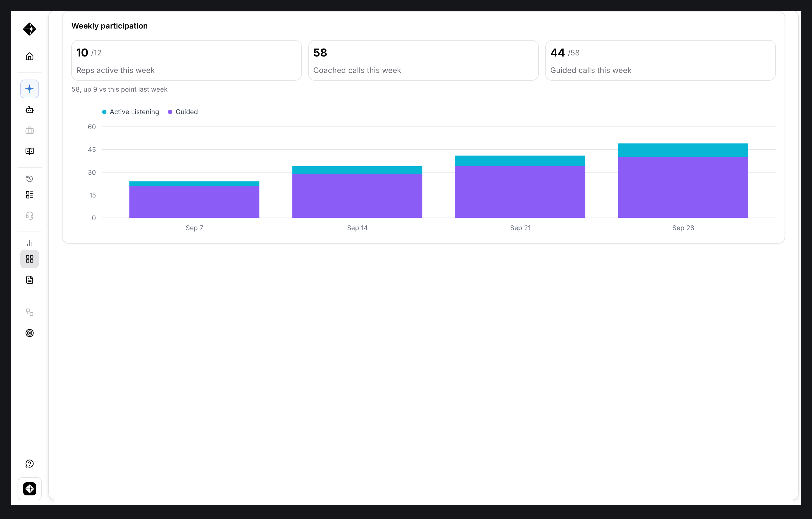Click the teal Active Listening segment for Sep 14
This screenshot has width=812, height=519.
(x=357, y=170)
